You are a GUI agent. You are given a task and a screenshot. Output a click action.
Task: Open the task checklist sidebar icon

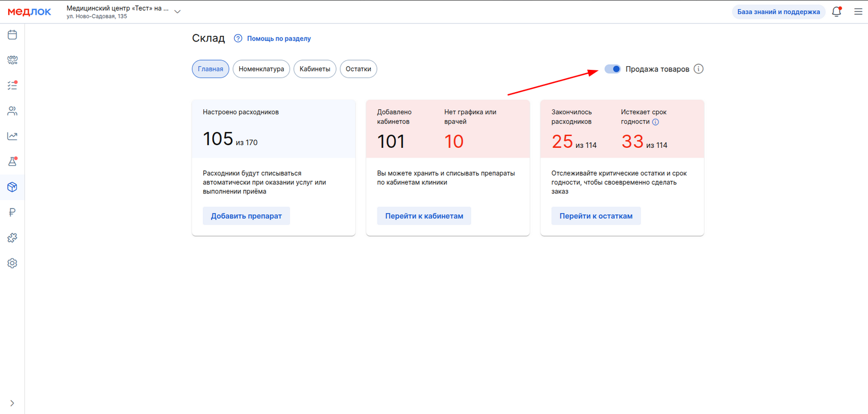12,86
